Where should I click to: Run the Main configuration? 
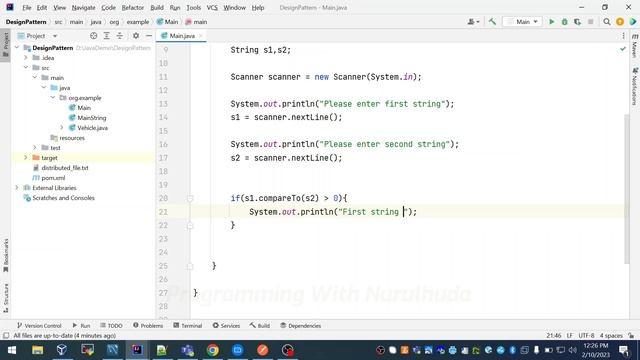pos(551,22)
